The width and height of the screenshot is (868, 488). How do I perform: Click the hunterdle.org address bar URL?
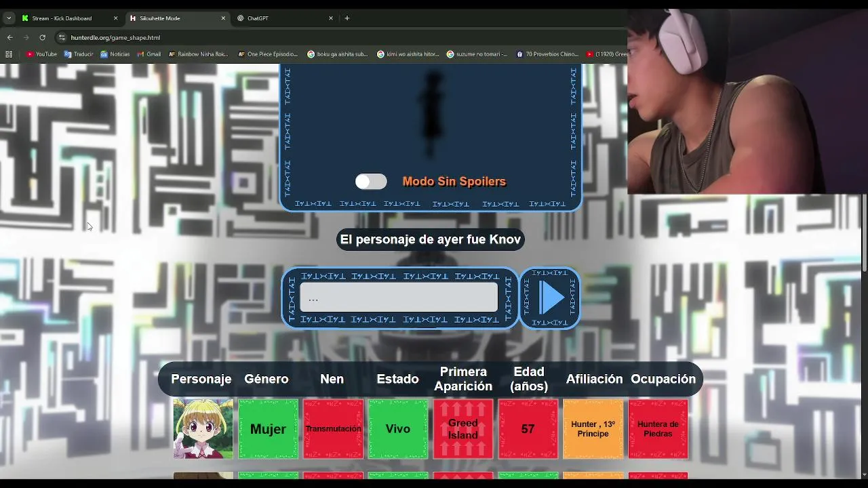coord(115,38)
